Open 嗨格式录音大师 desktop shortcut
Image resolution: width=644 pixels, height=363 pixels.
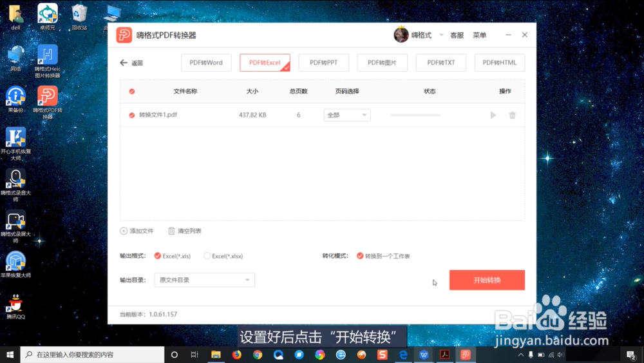[15, 186]
